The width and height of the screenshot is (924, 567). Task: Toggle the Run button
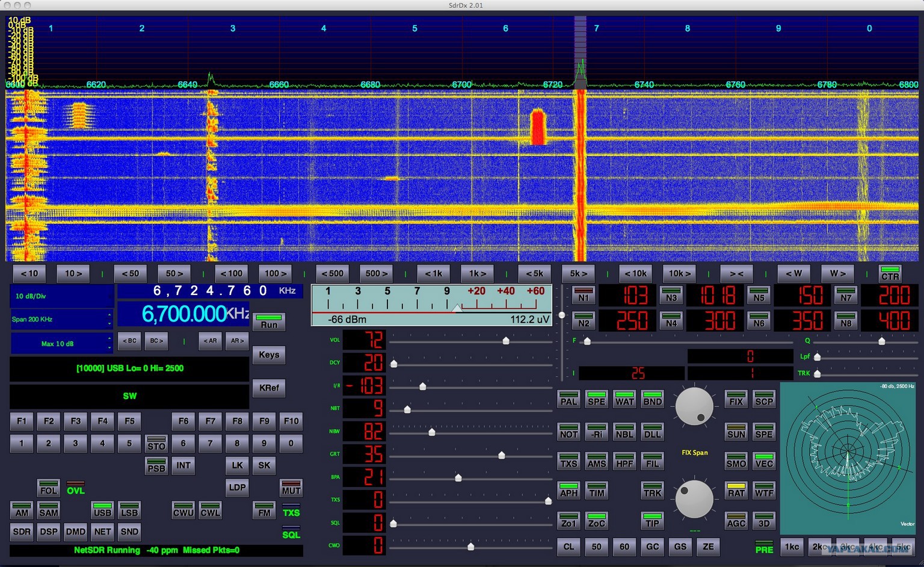point(269,321)
